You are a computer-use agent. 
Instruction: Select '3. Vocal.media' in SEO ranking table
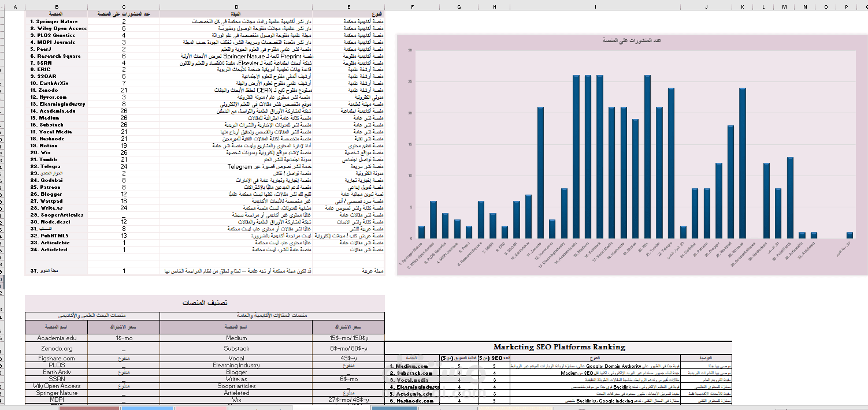413,380
